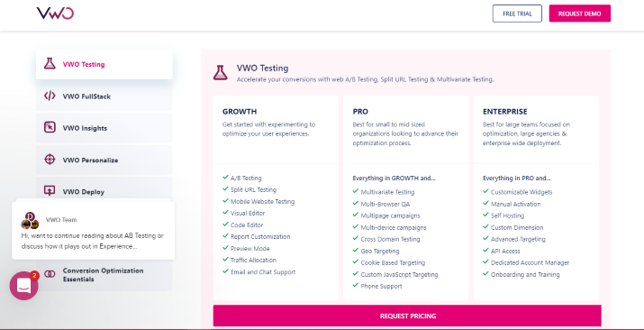Click Onboarding and Training feature
Screen dimensions: 644x330
pos(525,274)
